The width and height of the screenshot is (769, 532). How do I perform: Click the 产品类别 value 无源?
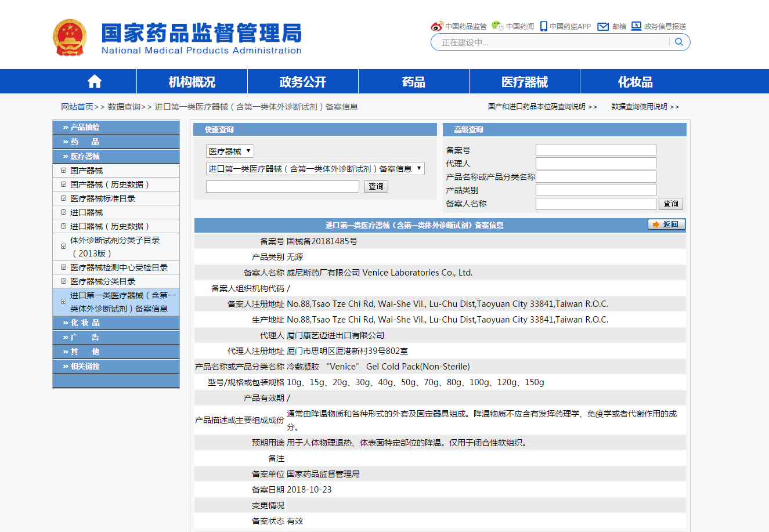[x=295, y=257]
